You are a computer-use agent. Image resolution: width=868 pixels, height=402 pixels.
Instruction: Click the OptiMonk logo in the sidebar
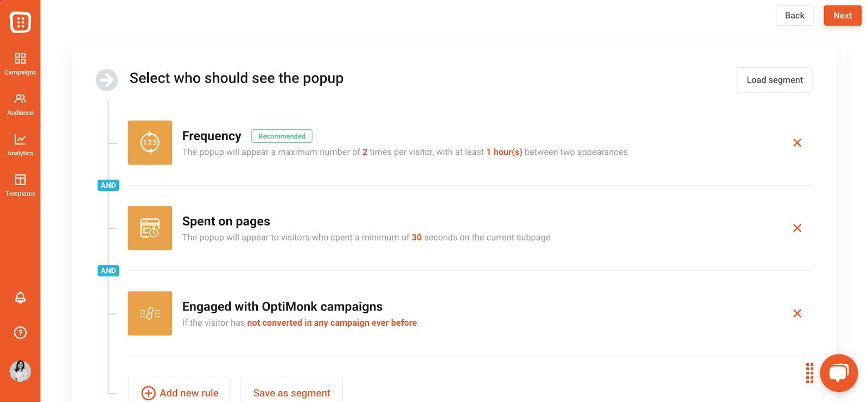[20, 22]
